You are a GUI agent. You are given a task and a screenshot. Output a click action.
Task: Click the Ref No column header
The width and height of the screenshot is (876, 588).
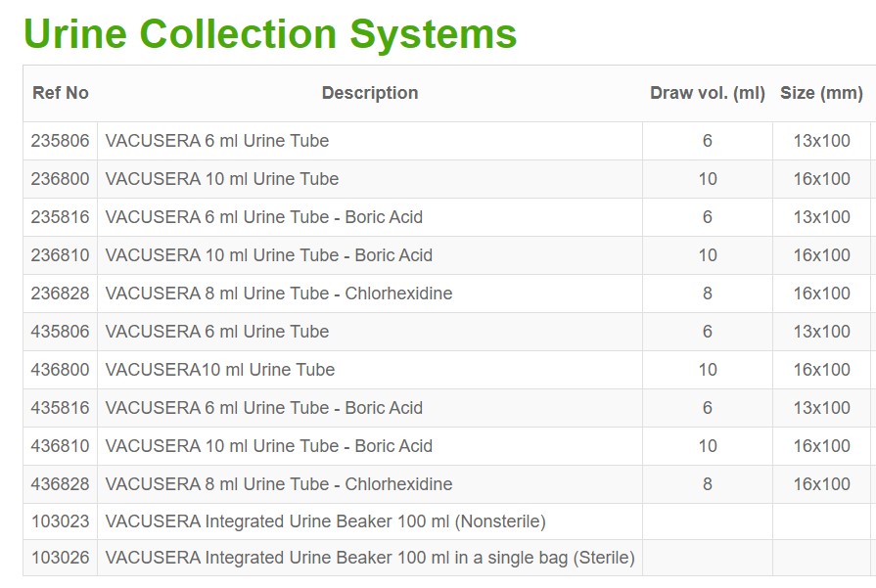tap(61, 93)
